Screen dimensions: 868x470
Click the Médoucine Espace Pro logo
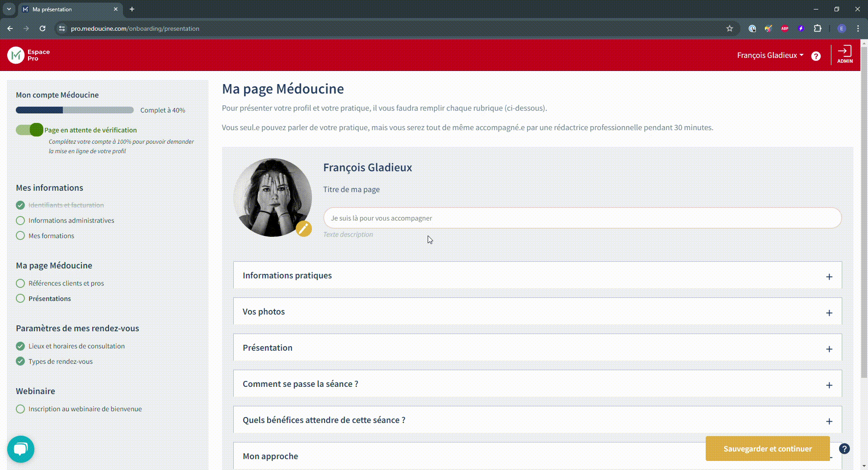click(16, 55)
